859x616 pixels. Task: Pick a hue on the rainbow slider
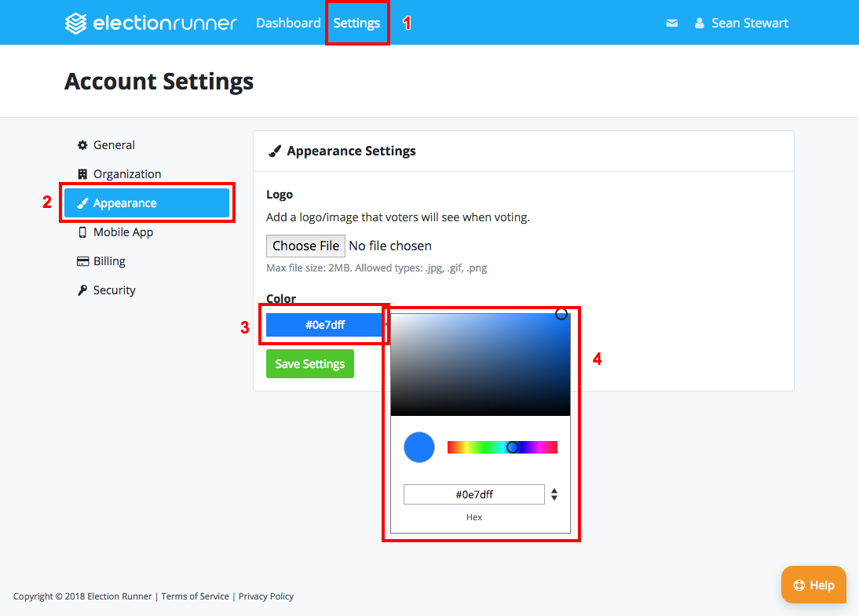(503, 447)
